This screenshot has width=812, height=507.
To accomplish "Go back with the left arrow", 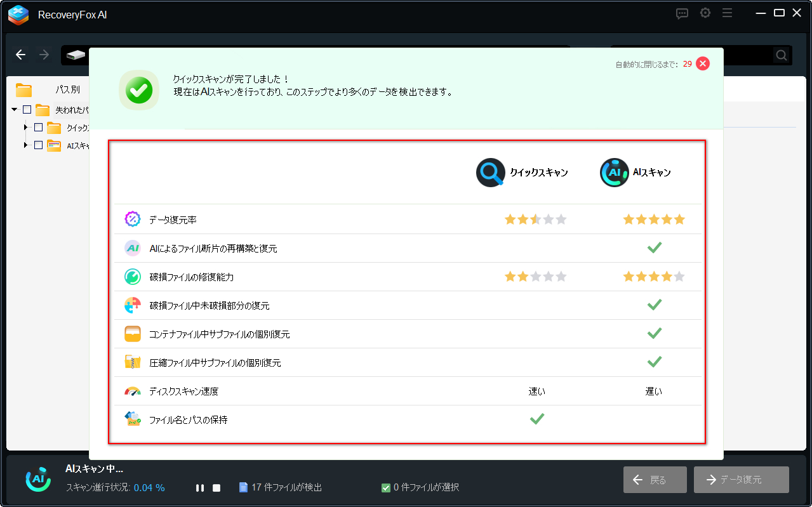I will pos(21,55).
